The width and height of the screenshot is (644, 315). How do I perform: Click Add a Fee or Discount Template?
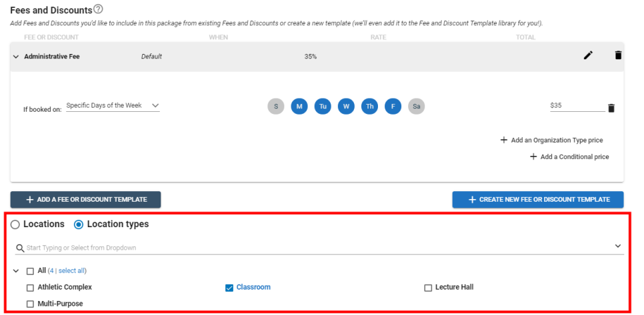click(x=85, y=200)
